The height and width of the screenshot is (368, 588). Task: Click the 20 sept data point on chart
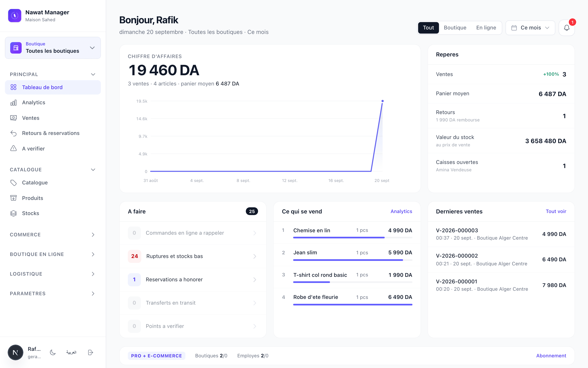tap(382, 101)
